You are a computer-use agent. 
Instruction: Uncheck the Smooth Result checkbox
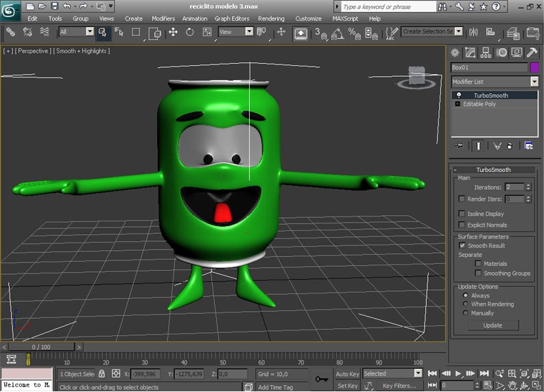point(462,245)
